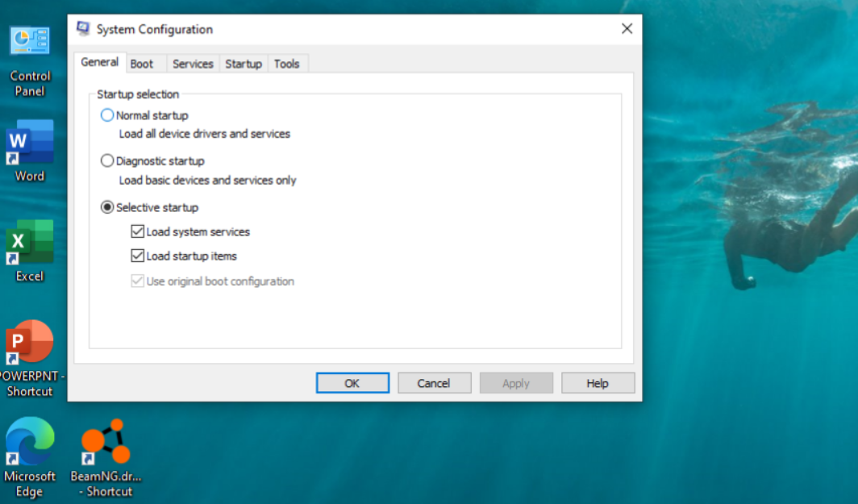Choose Diagnostic startup

point(107,160)
